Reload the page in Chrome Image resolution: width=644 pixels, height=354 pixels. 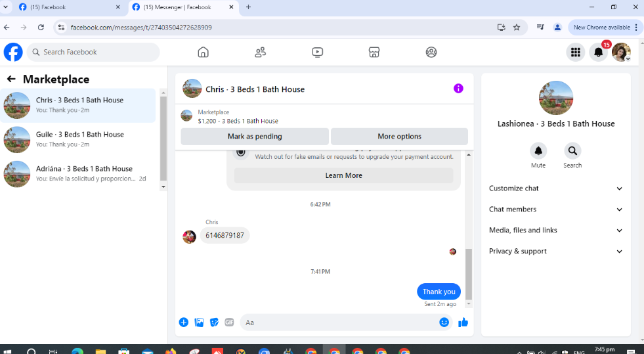41,28
